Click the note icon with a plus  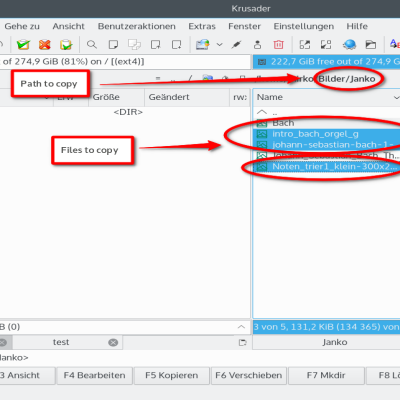[x=176, y=44]
